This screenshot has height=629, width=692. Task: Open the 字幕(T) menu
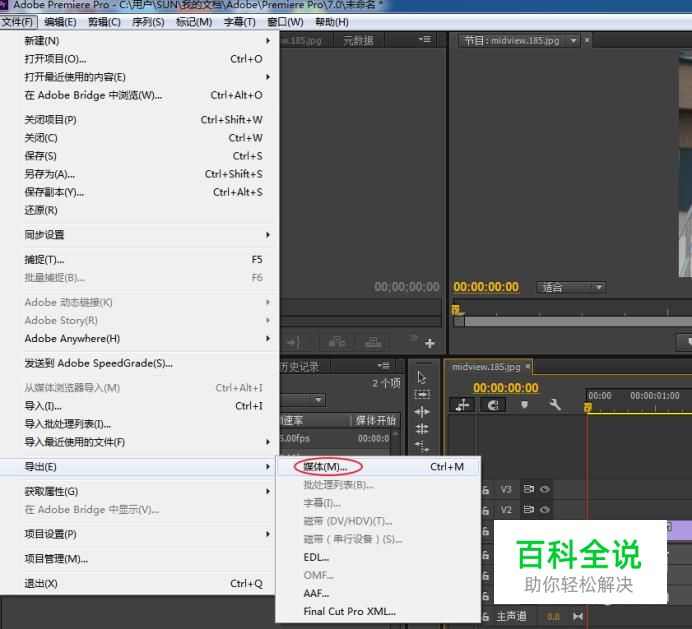[x=240, y=22]
